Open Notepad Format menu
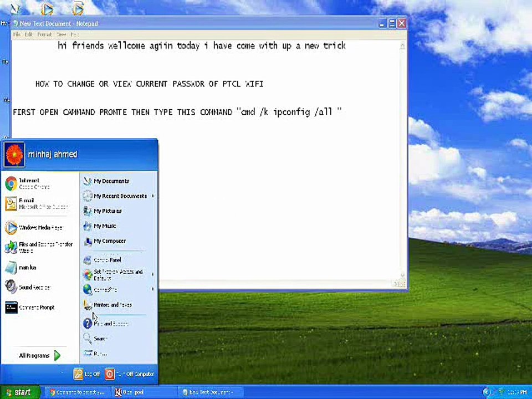 click(44, 34)
